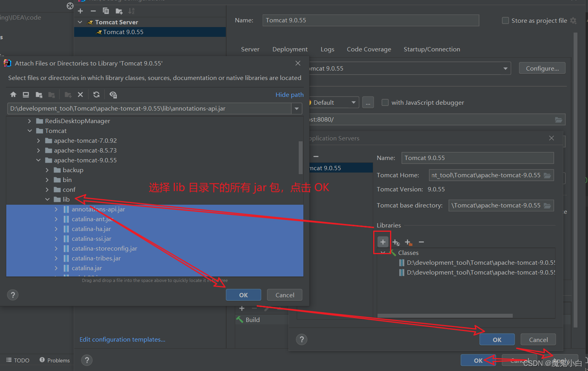Toggle show hidden files icon

click(x=113, y=95)
